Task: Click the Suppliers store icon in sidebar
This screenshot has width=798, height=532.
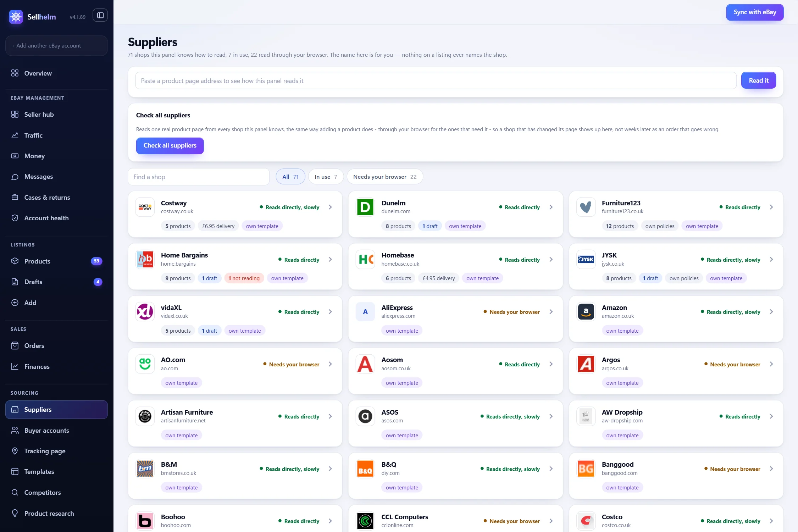Action: tap(15, 409)
